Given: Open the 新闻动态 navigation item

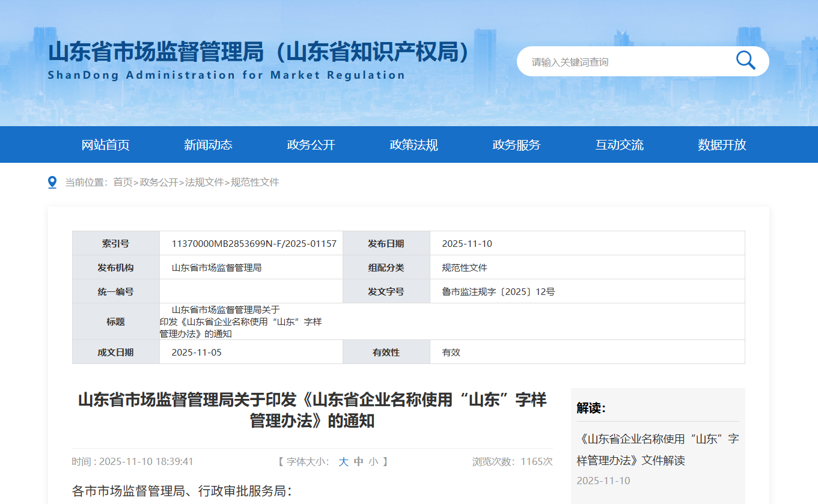Looking at the screenshot, I should [x=208, y=145].
